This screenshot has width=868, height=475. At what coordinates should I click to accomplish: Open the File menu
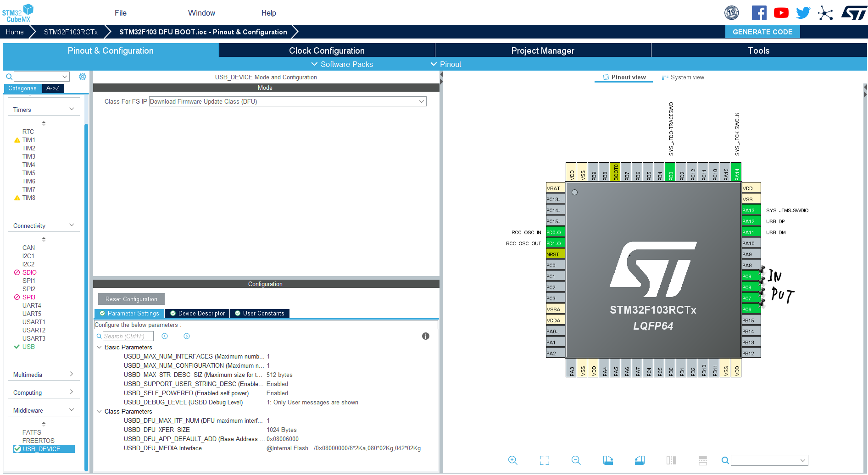click(x=121, y=13)
